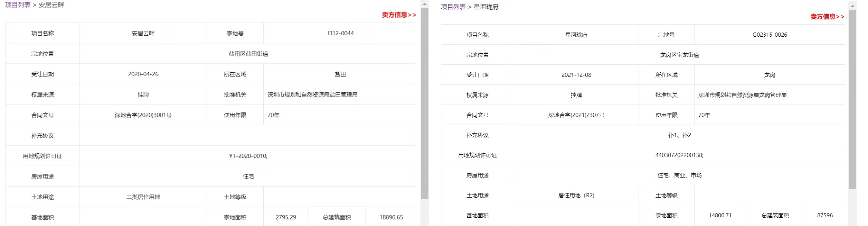868x226 pixels.
Task: Select total building area 87596
Action: point(825,215)
